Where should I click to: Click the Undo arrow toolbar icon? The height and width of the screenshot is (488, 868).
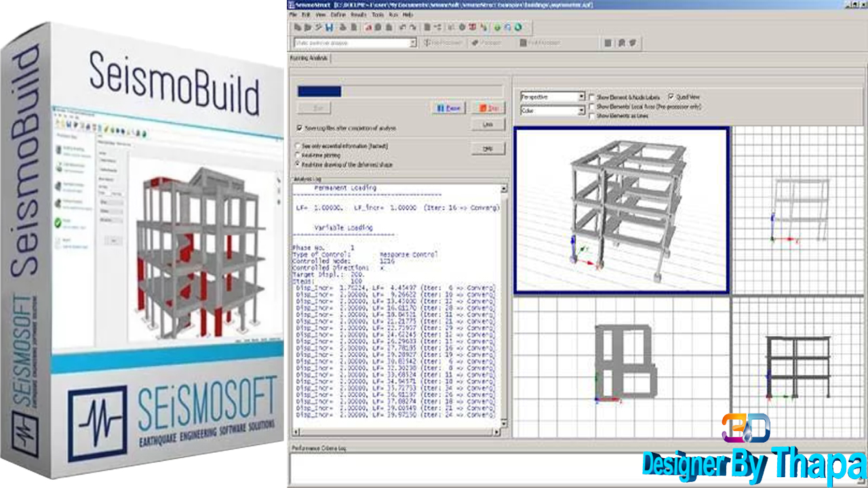tap(403, 27)
